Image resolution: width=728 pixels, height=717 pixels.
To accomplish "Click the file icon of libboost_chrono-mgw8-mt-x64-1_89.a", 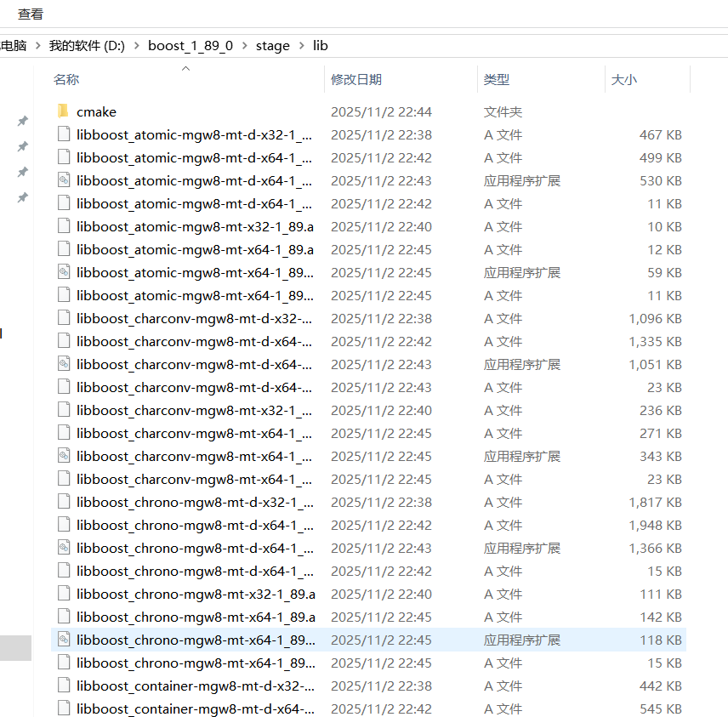I will click(x=64, y=617).
